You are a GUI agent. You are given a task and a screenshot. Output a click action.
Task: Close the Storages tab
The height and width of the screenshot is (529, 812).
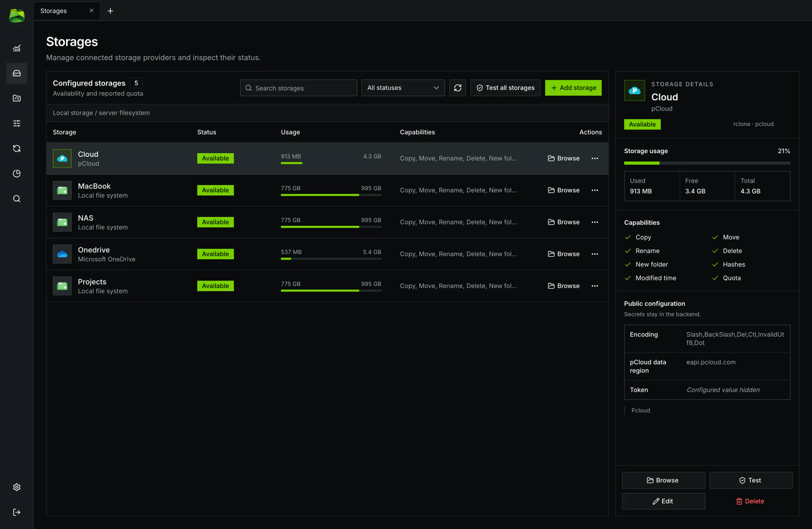(91, 10)
